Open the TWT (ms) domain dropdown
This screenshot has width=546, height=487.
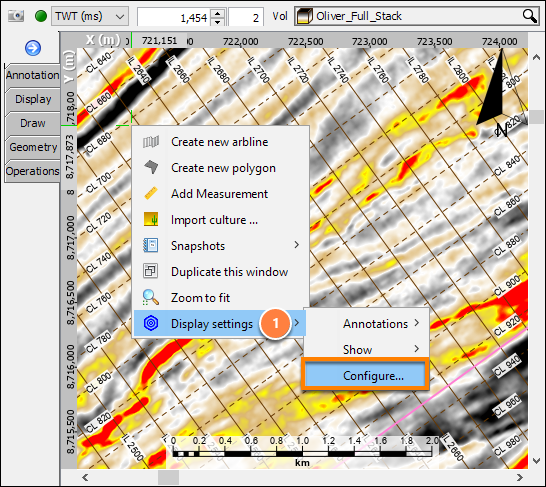tap(90, 16)
